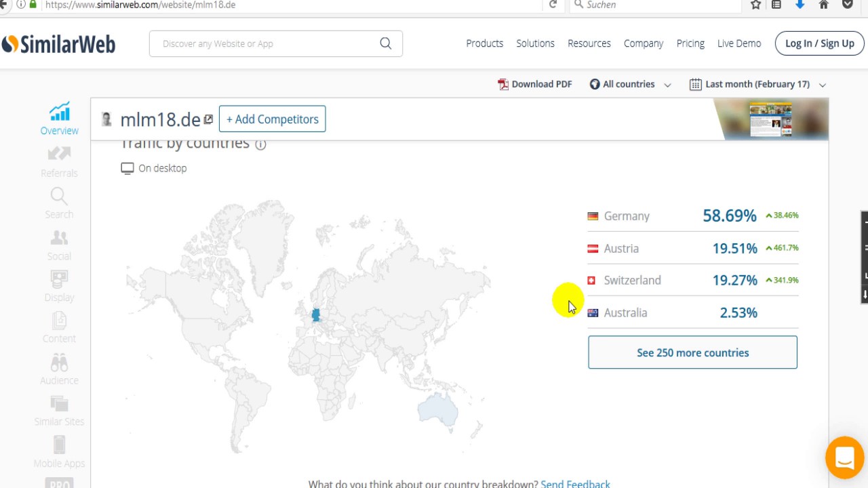Click the 461.7% Austria change indicator
The image size is (868, 488).
click(782, 247)
